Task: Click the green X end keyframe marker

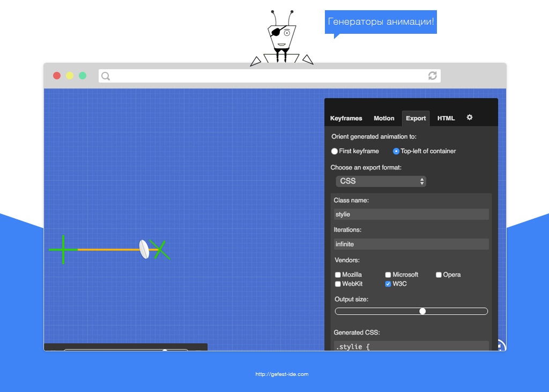Action: pos(161,249)
